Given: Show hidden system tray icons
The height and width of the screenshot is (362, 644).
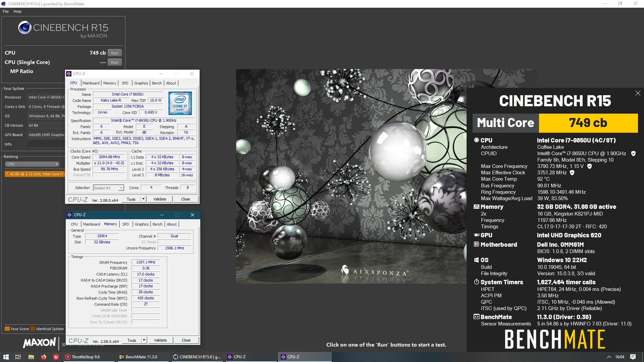Looking at the screenshot, I should [x=608, y=357].
